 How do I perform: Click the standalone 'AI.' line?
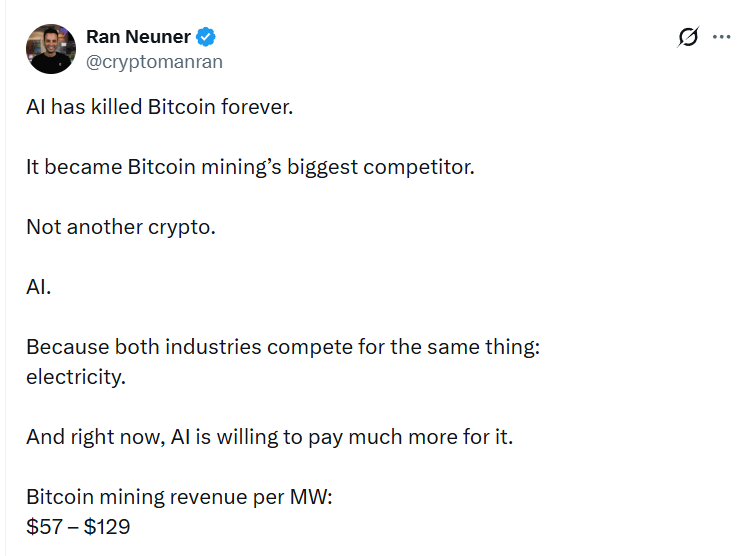[38, 286]
